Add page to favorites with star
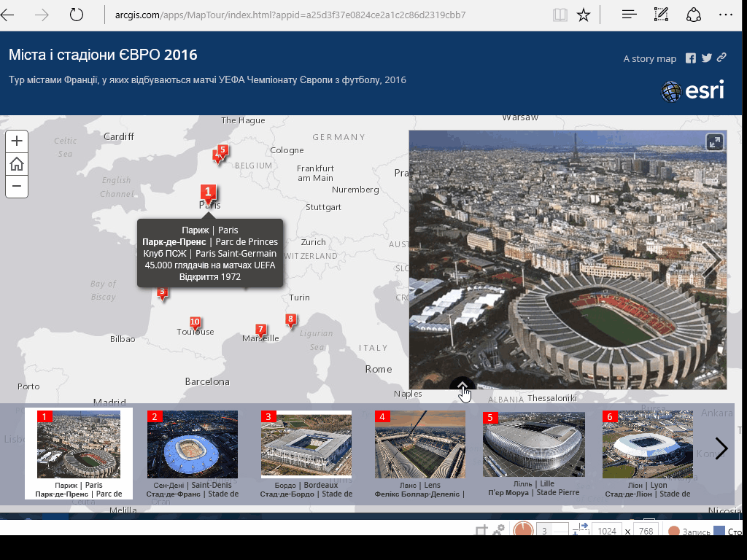The width and height of the screenshot is (747, 560). [584, 15]
